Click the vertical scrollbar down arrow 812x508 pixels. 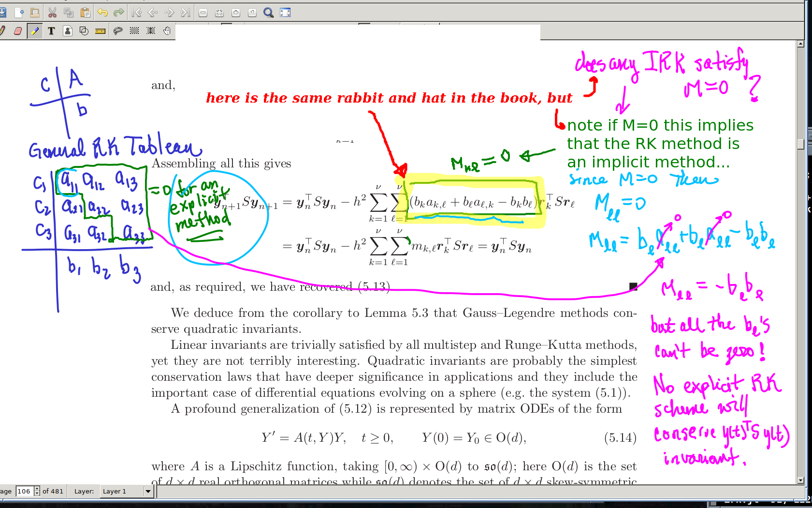800,480
